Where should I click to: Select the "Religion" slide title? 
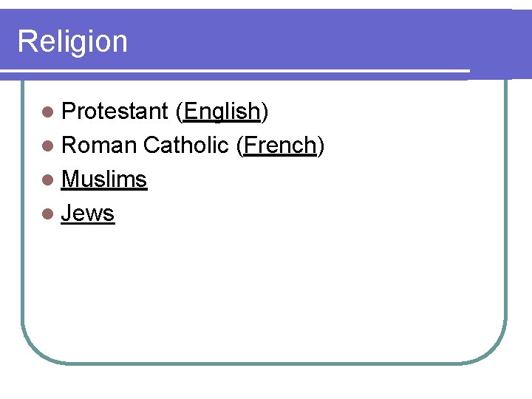click(x=72, y=41)
